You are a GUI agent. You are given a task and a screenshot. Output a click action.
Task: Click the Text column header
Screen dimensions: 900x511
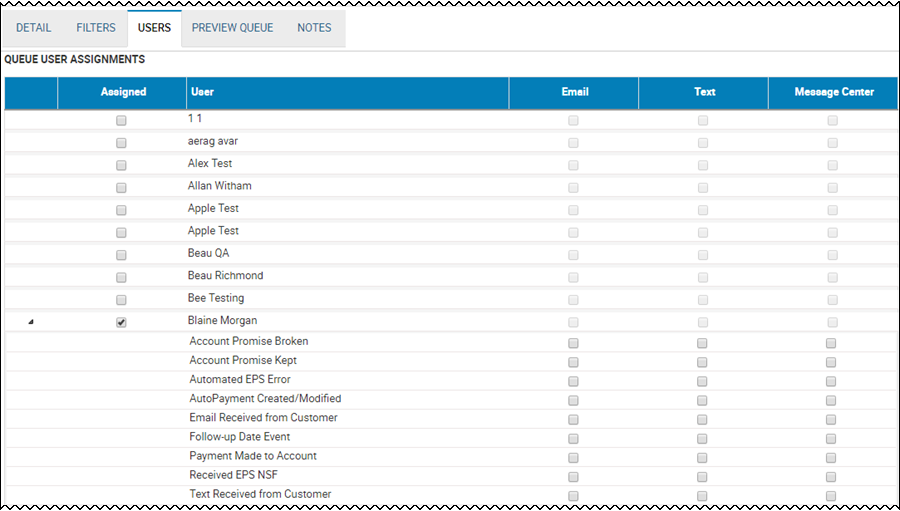(x=704, y=92)
